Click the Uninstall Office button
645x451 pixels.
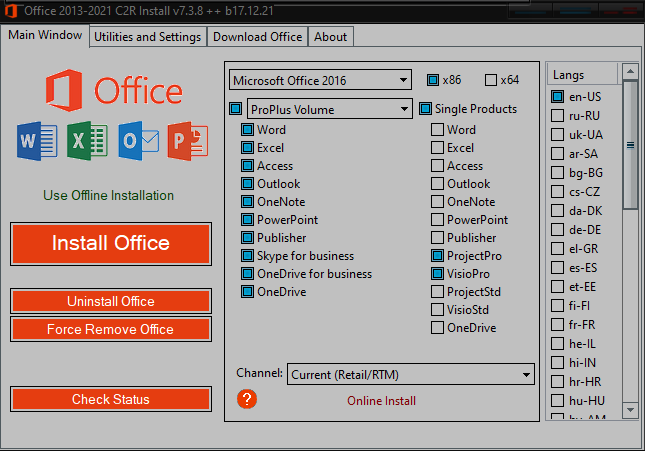coord(111,301)
